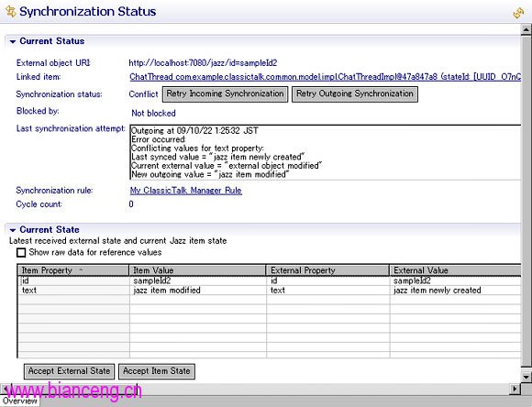Click the horizontal scrollbar right arrow

[515, 389]
